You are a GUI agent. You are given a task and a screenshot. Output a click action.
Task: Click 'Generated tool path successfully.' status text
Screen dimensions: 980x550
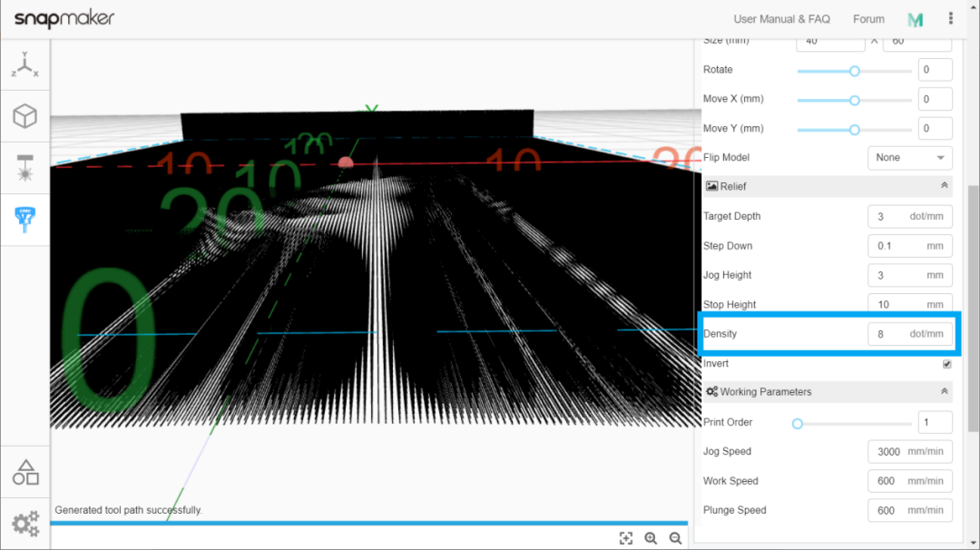pyautogui.click(x=129, y=510)
